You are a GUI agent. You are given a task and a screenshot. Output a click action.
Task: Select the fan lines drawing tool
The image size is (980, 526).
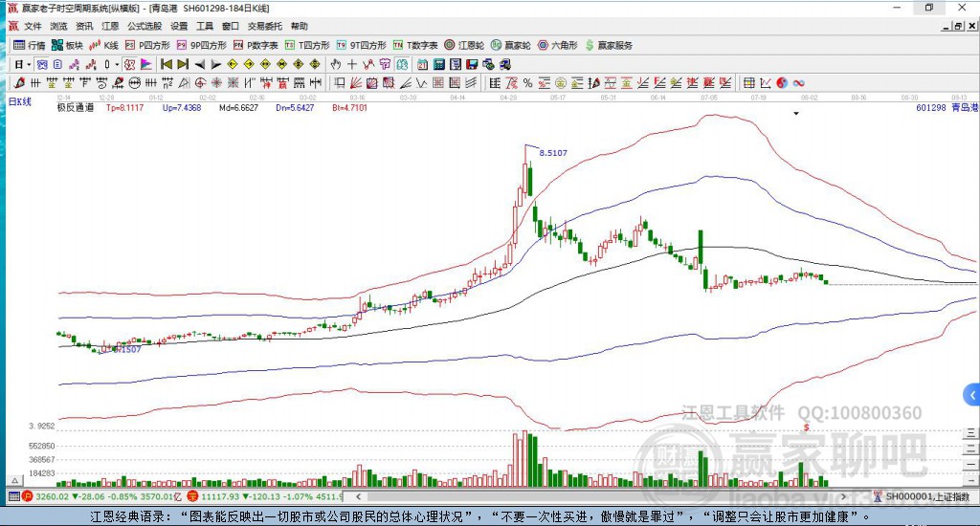point(356,83)
